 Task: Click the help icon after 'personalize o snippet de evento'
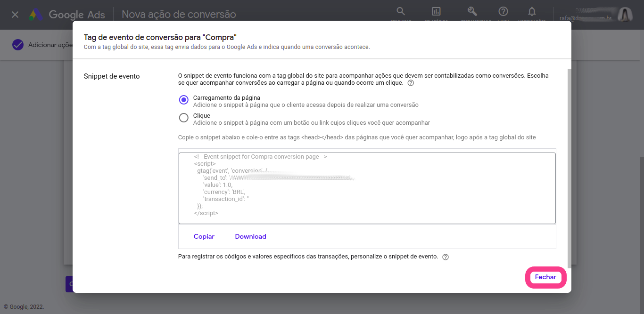tap(446, 257)
